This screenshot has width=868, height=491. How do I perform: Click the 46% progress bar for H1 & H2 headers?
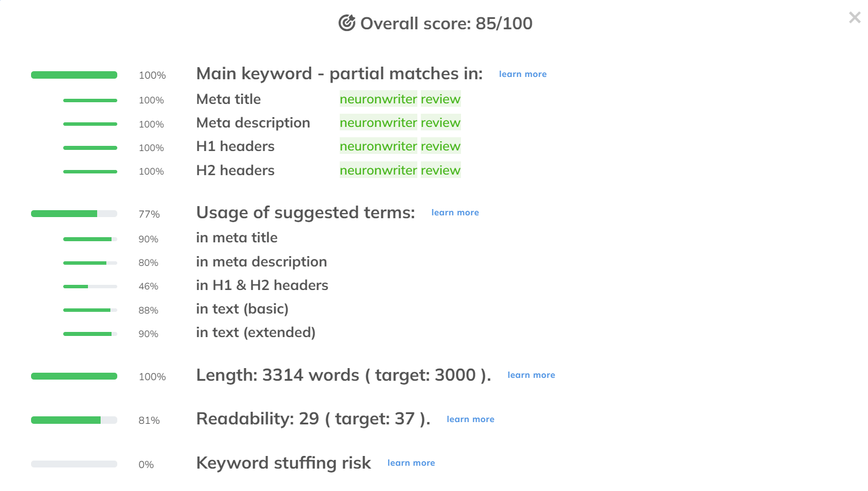pos(90,286)
